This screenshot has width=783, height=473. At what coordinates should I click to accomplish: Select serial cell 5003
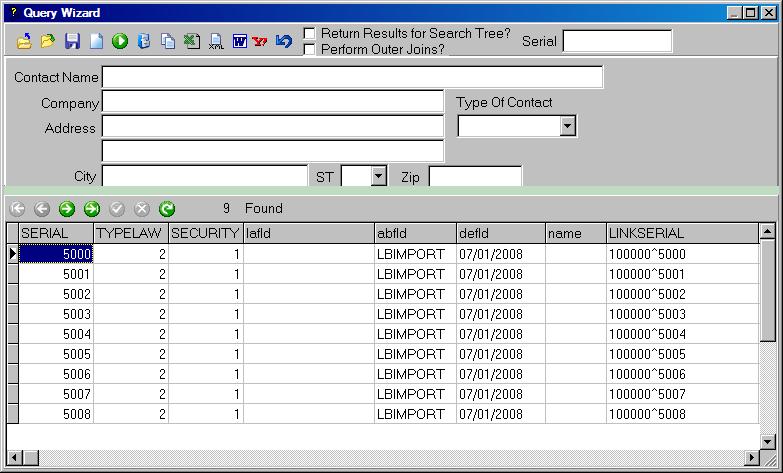56,314
